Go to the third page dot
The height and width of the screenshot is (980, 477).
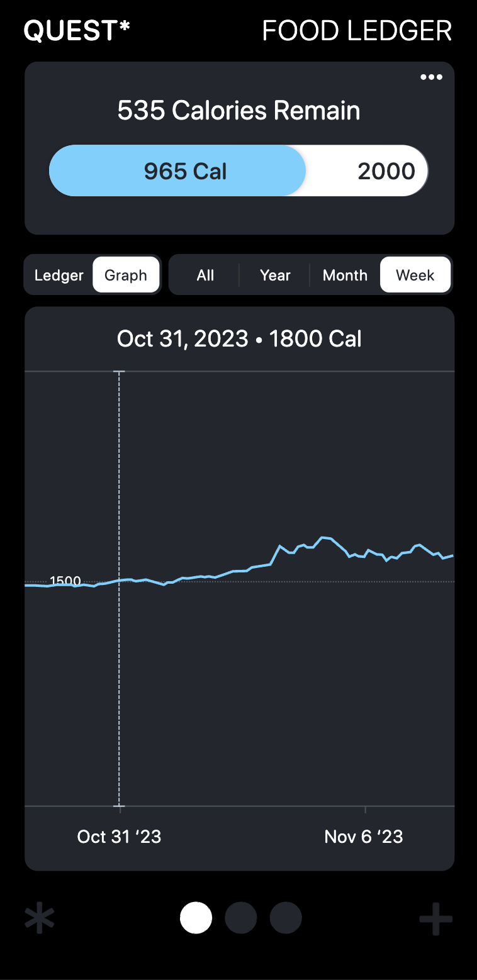[286, 918]
